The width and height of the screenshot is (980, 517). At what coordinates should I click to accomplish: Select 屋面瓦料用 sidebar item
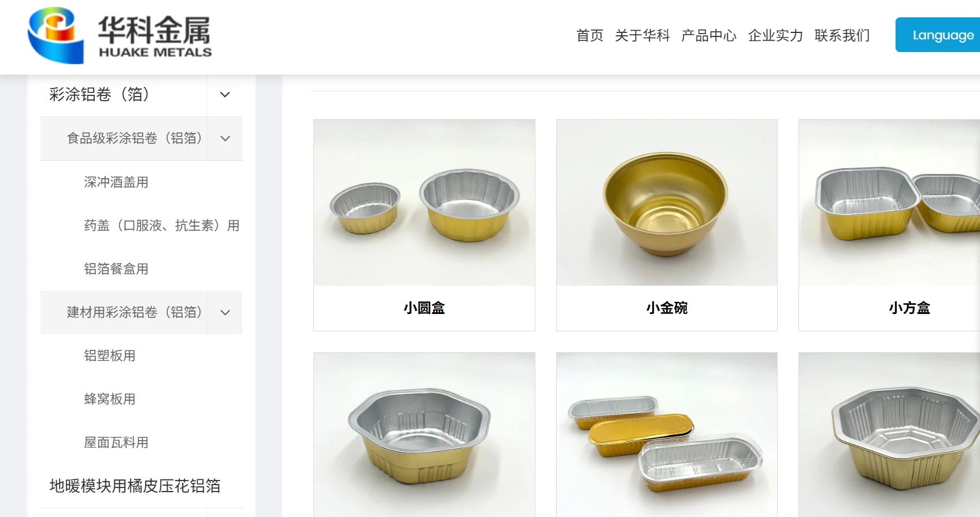(x=116, y=442)
